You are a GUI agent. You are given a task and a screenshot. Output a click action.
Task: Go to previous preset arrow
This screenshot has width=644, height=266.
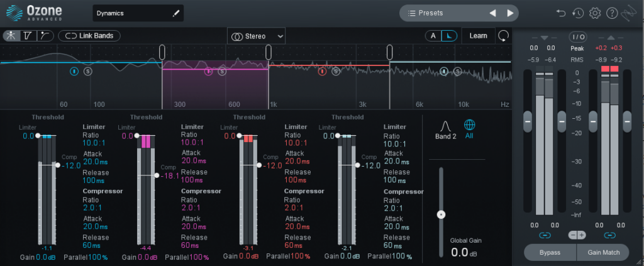(493, 13)
